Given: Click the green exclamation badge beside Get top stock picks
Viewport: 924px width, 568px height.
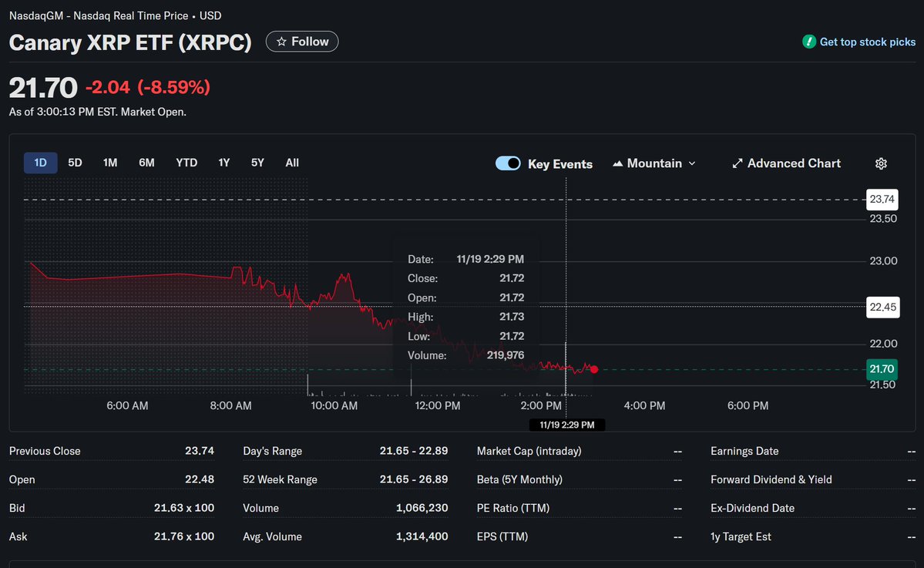Looking at the screenshot, I should click(809, 42).
